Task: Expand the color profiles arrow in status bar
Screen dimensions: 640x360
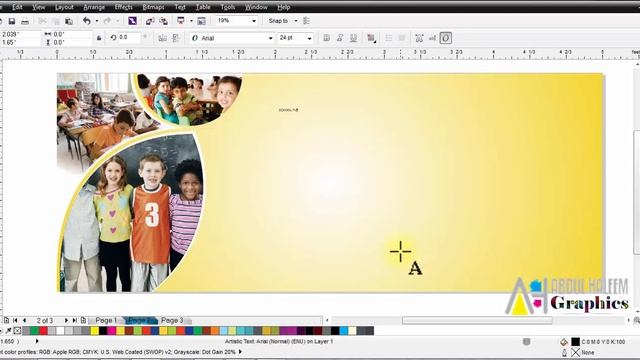Action: 240,351
